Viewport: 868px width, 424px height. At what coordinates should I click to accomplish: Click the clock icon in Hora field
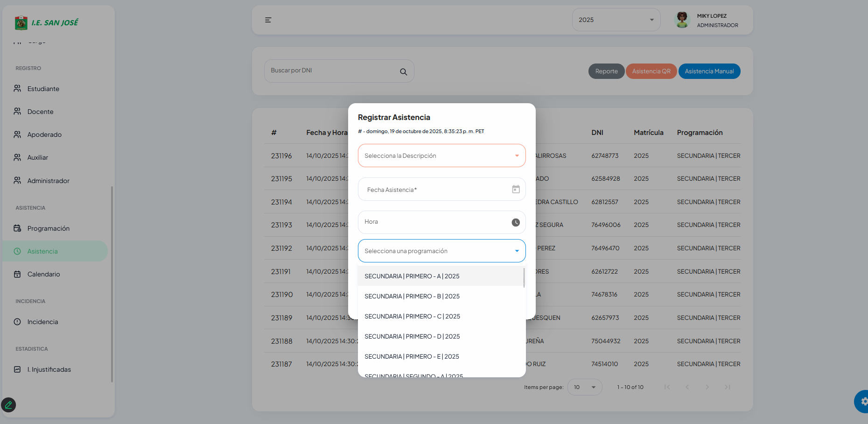(x=516, y=222)
